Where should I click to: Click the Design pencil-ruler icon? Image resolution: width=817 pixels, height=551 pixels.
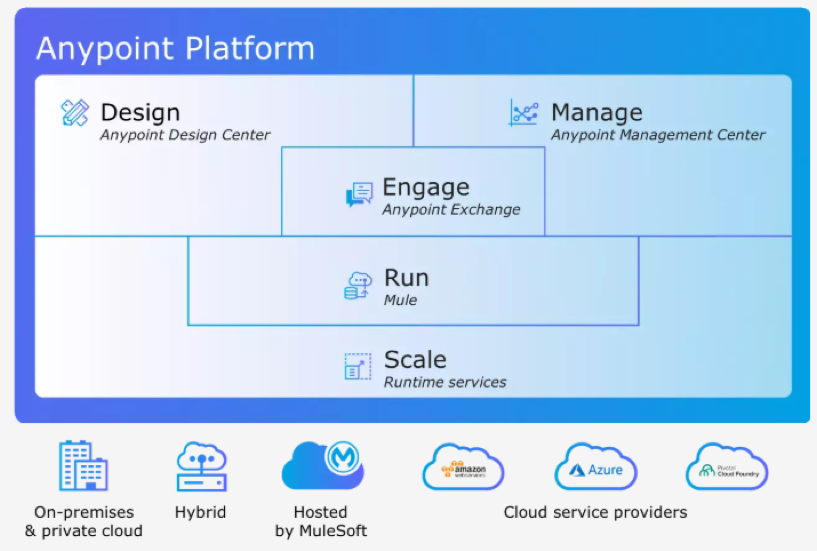tap(74, 113)
